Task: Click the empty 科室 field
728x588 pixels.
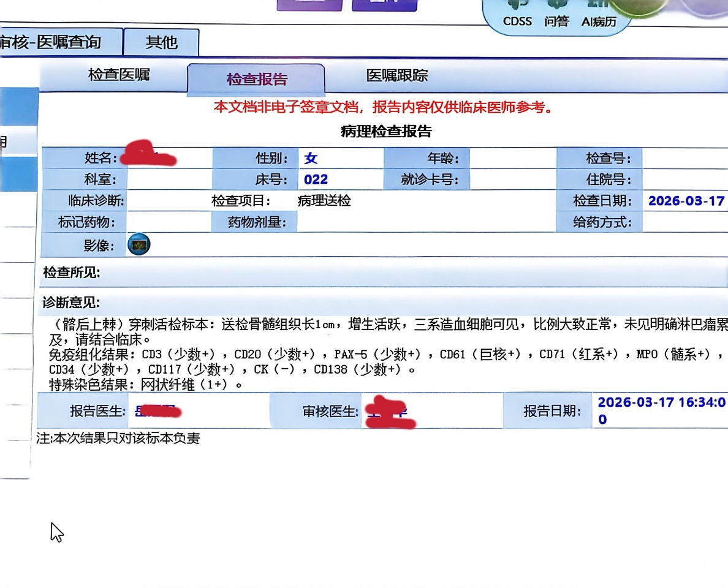Action: click(169, 179)
